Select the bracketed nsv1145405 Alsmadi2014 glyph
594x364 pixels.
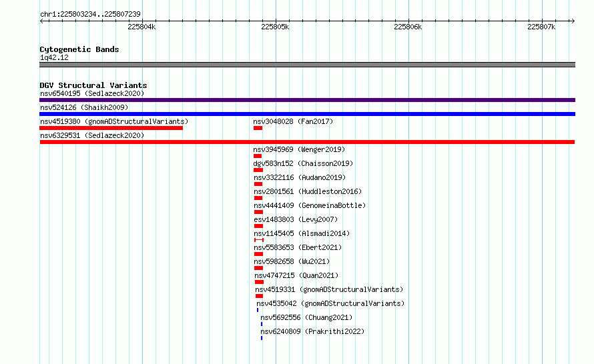pos(259,240)
